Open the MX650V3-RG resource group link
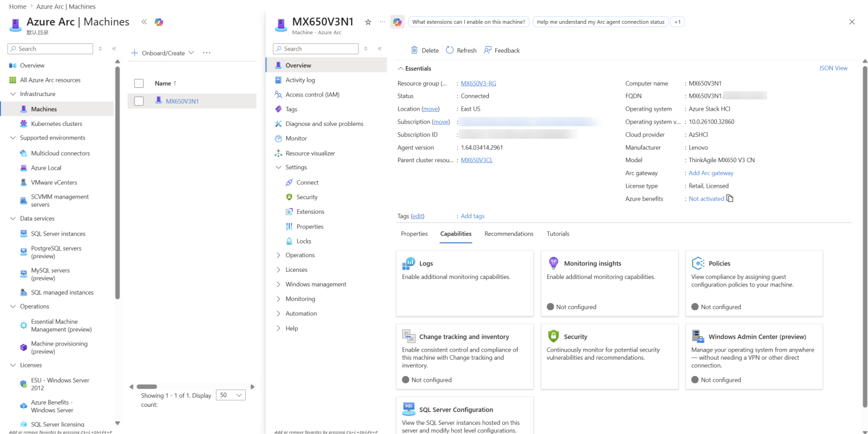 pyautogui.click(x=478, y=84)
